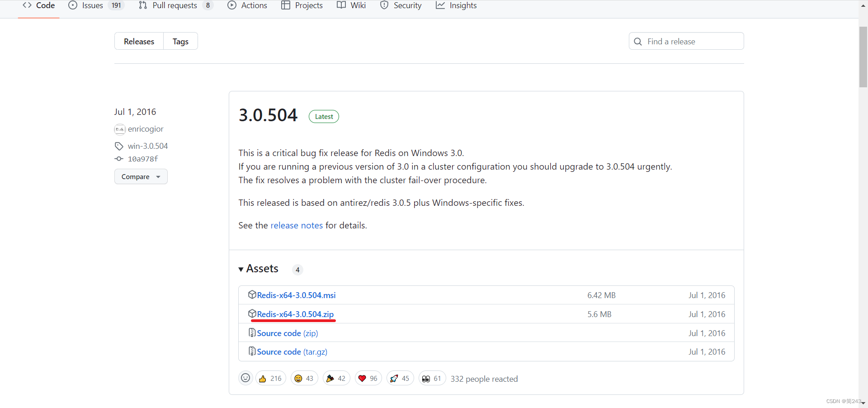Screen dimensions: 868x408
Task: Download Source code (zip)
Action: 288,333
